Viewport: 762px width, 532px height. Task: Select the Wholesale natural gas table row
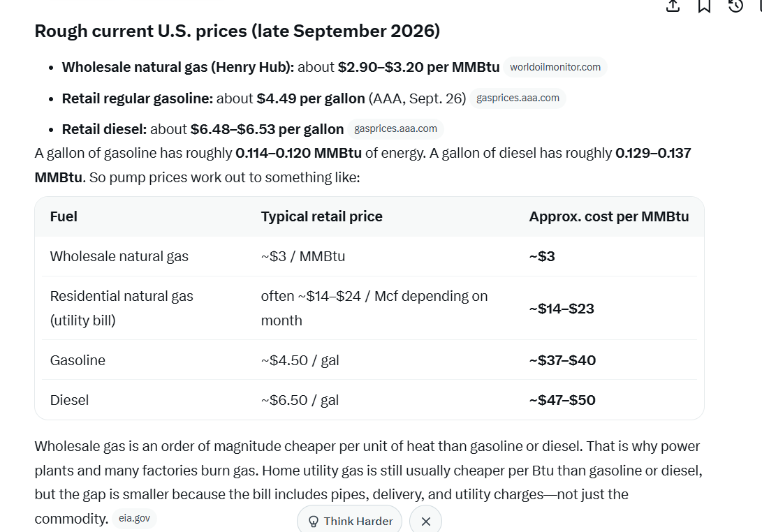(369, 256)
